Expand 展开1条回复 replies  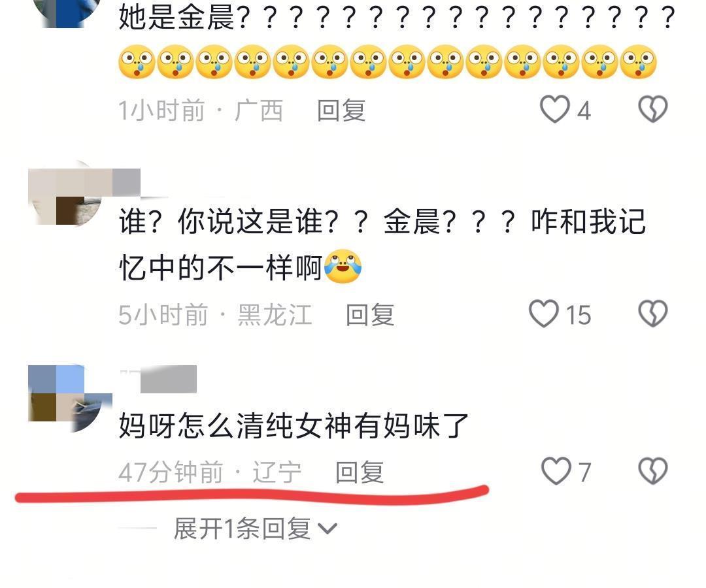tap(255, 528)
